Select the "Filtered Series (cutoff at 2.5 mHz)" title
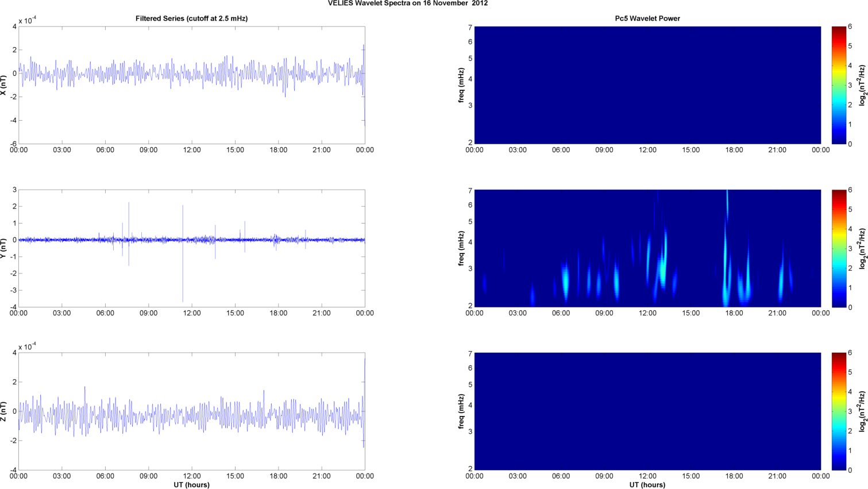 pos(192,18)
